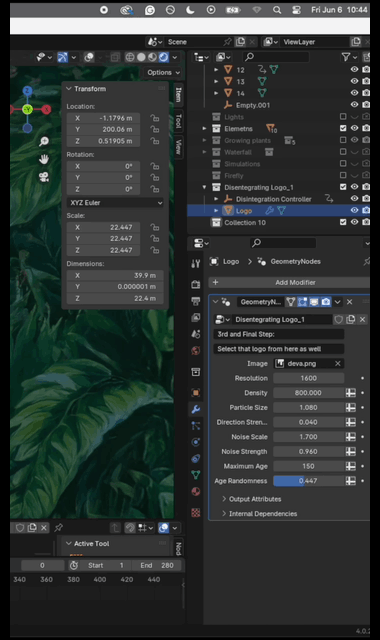
Task: Toggle Density attribute input button
Action: coord(351,393)
